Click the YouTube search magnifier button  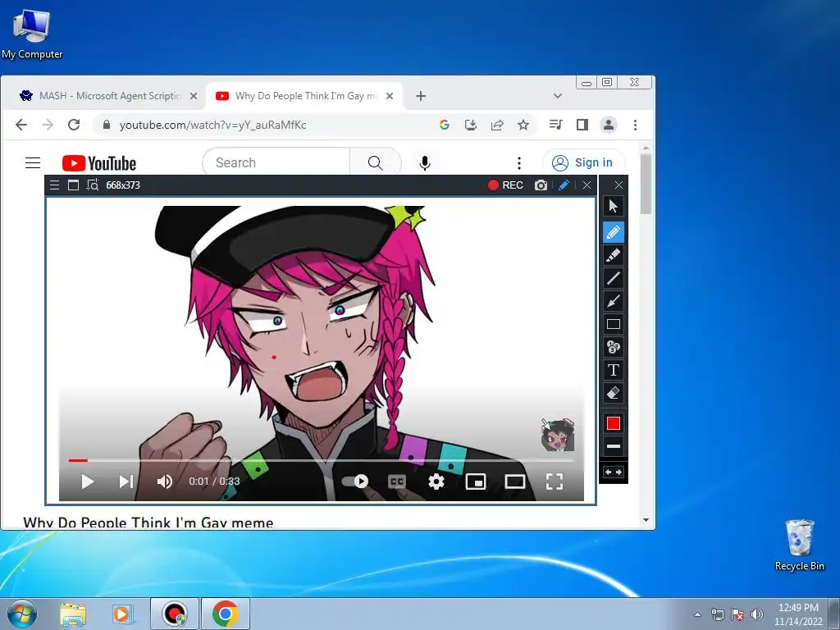click(376, 162)
